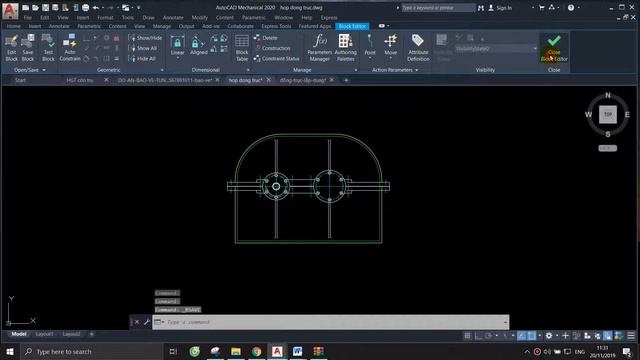The image size is (640, 360).
Task: Select the Block Editor ribbon tab
Action: coord(352,26)
